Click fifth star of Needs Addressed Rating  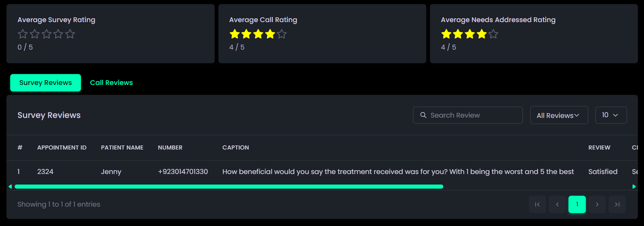pos(493,34)
